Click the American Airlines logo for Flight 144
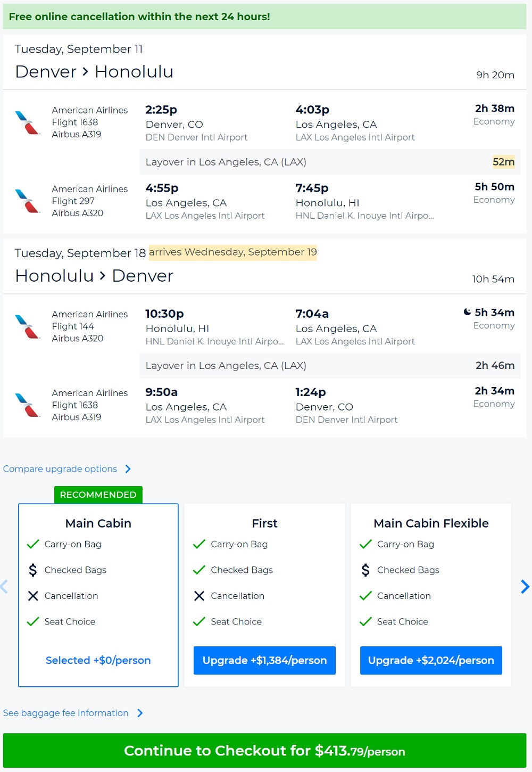This screenshot has width=532, height=772. 28,326
